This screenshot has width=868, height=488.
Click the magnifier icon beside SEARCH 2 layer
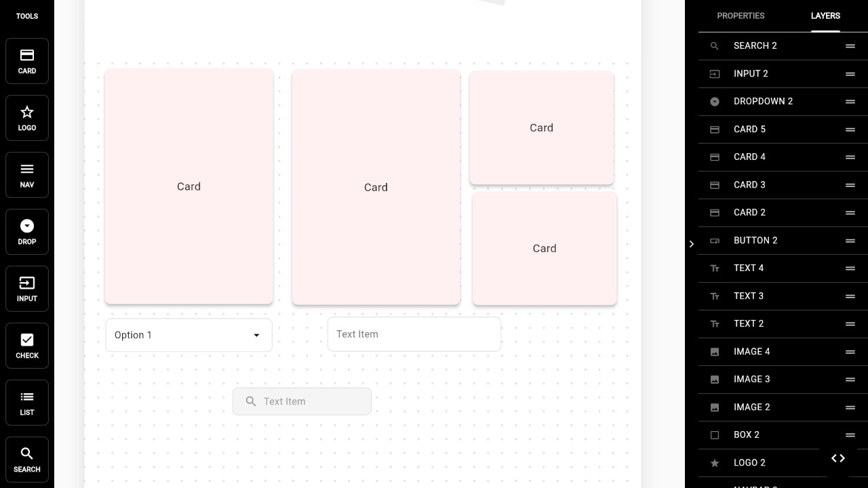(x=715, y=45)
